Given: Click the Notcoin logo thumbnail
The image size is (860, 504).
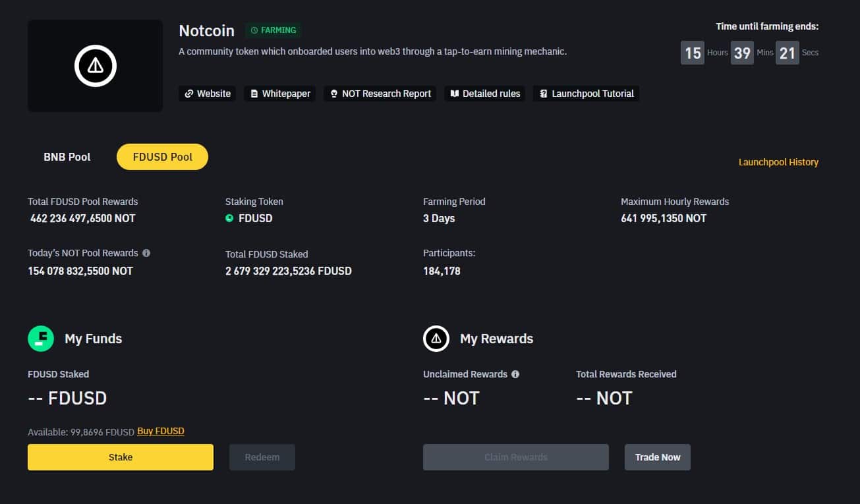Looking at the screenshot, I should 96,66.
